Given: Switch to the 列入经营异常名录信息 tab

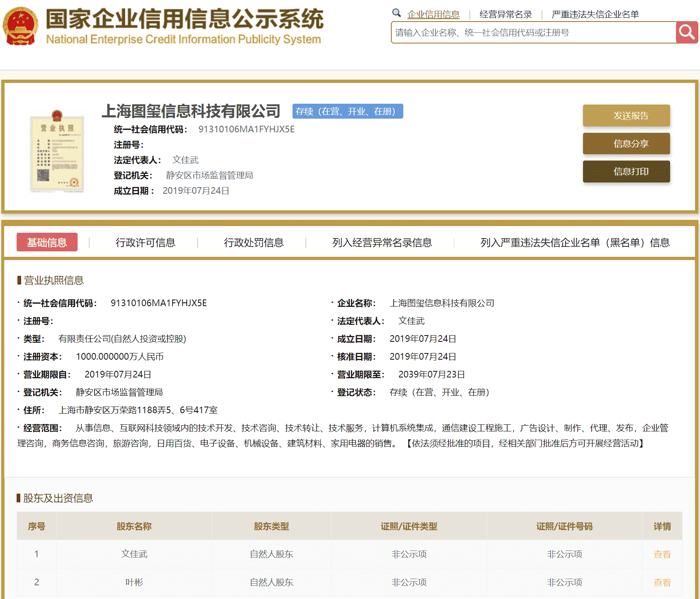Looking at the screenshot, I should tap(382, 243).
